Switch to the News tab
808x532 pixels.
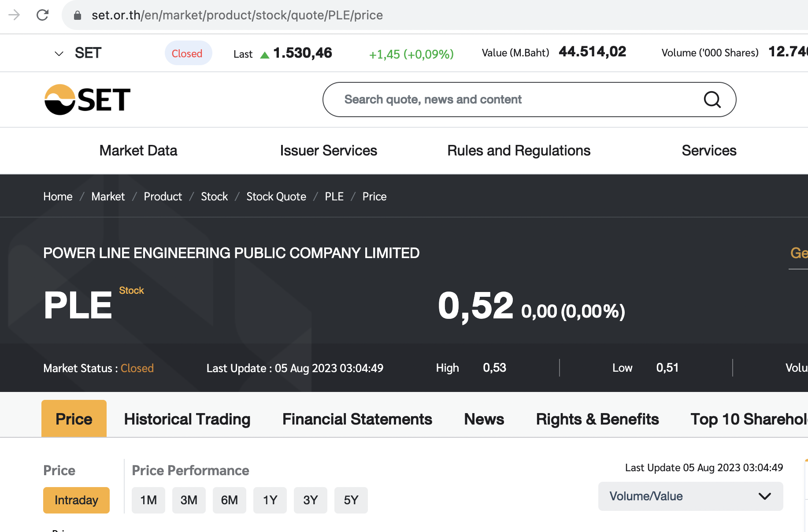pos(484,419)
